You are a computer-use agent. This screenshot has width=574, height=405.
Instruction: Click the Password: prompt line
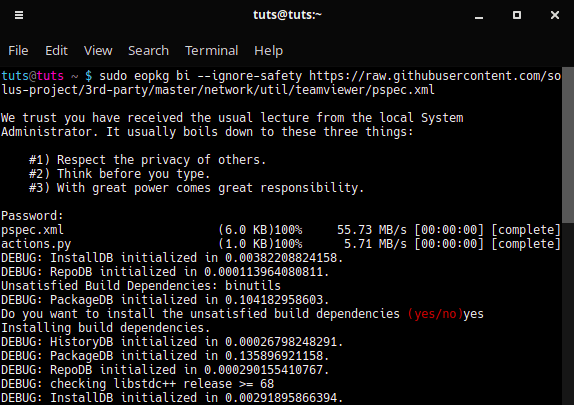click(x=32, y=216)
